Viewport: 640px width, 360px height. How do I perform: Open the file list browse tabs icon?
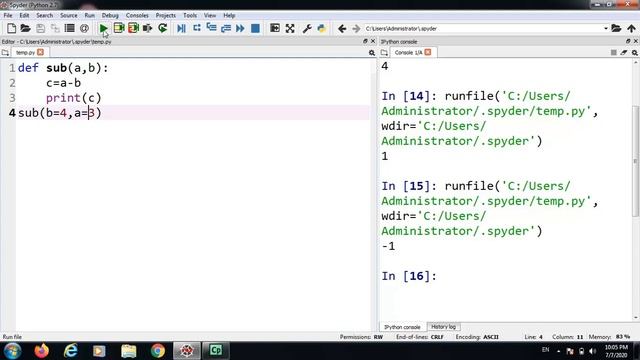pos(70,28)
